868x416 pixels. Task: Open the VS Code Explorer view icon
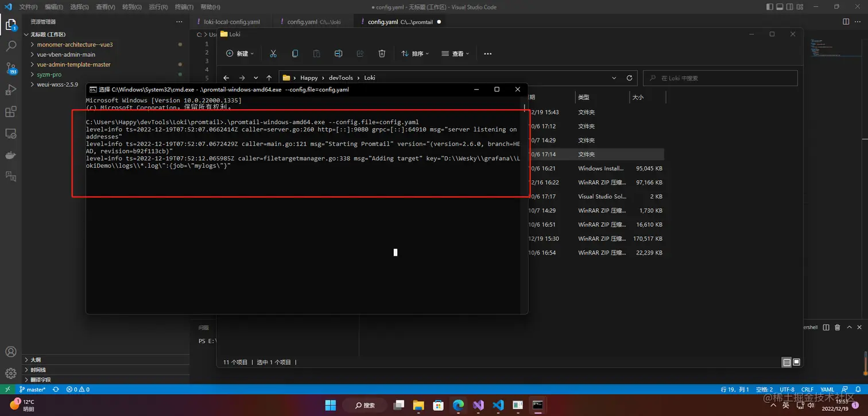tap(11, 25)
